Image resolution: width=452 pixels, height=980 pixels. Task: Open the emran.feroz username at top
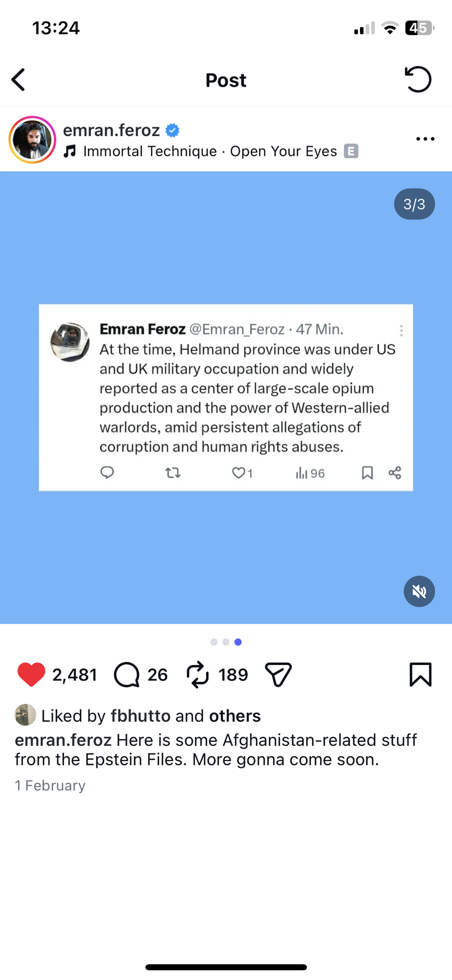pos(112,130)
